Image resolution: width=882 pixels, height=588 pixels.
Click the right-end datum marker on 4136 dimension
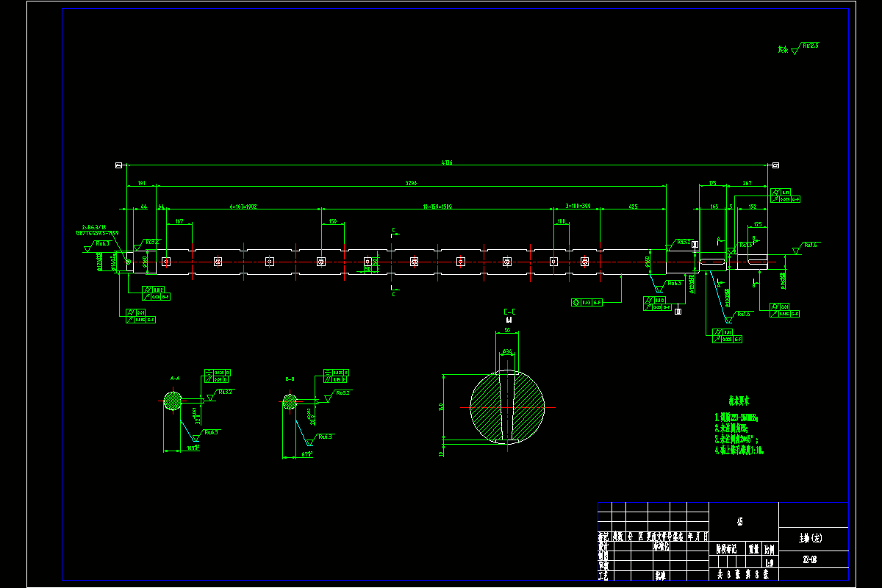click(x=775, y=165)
